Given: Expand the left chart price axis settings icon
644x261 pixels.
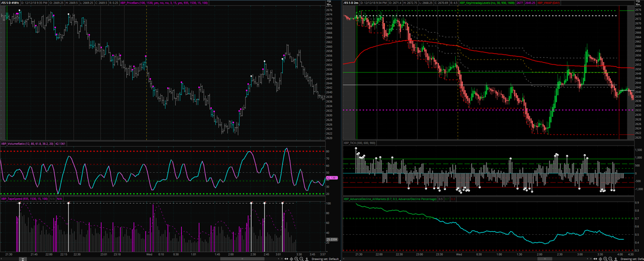Looking at the screenshot, I should 329,3.
